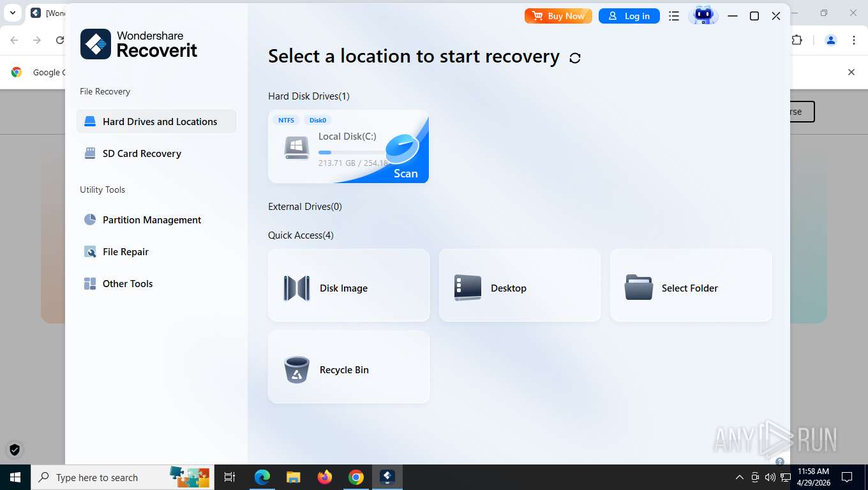Click the External Drives(0) heading
The height and width of the screenshot is (490, 868).
click(305, 207)
